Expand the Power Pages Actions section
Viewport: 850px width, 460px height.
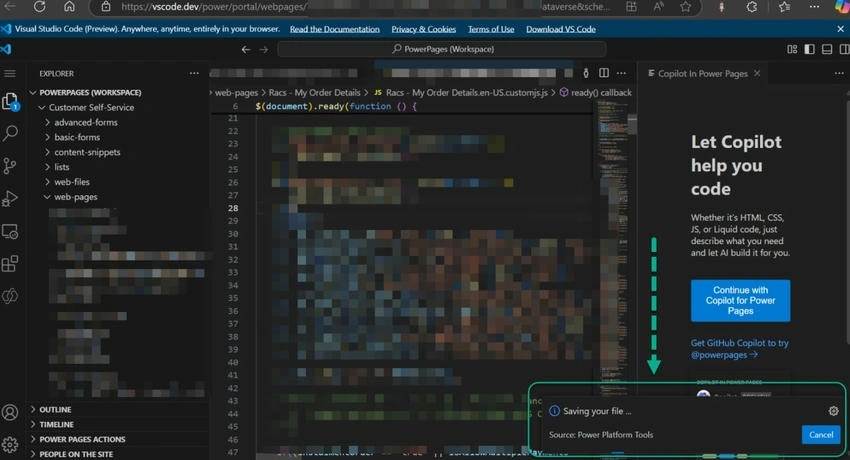tap(82, 439)
